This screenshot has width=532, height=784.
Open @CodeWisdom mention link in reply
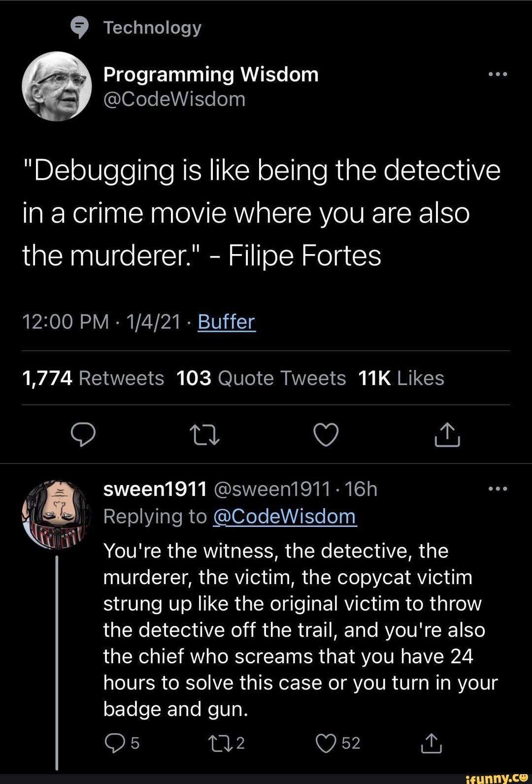pos(285,517)
